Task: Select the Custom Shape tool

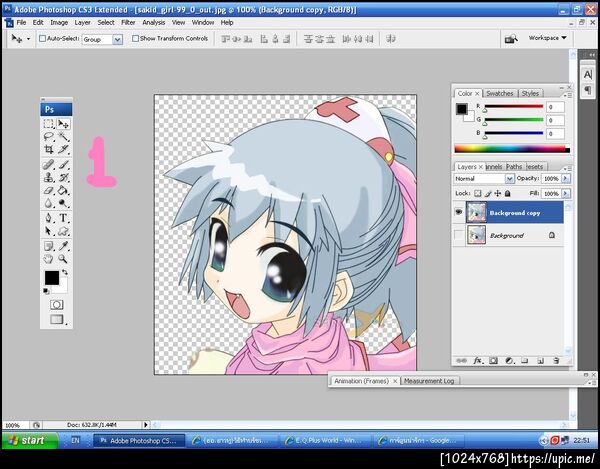Action: [63, 231]
